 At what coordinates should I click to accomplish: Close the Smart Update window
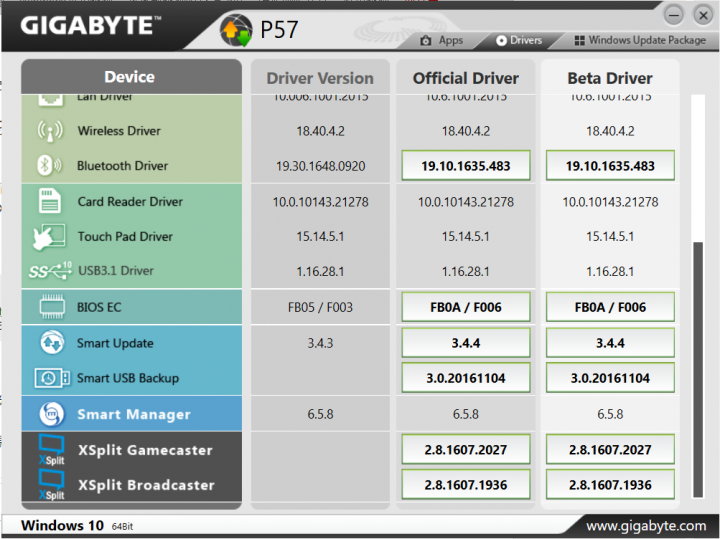point(703,16)
